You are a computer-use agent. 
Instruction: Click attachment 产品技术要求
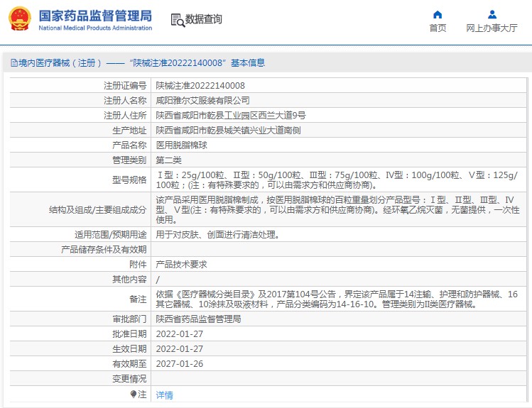(182, 265)
